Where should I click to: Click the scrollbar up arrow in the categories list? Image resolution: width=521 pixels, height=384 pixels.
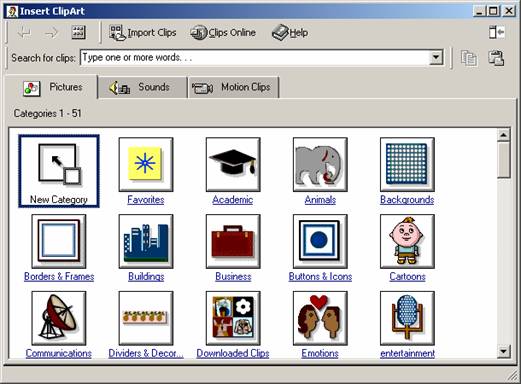point(503,135)
